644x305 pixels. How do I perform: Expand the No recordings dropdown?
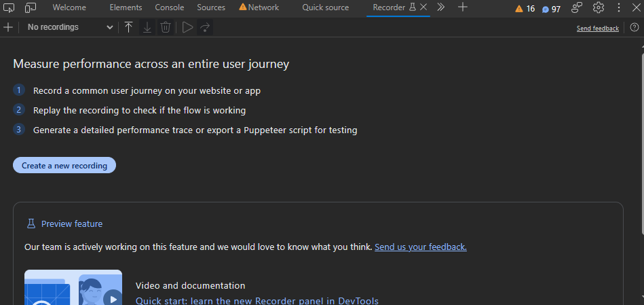(x=70, y=27)
